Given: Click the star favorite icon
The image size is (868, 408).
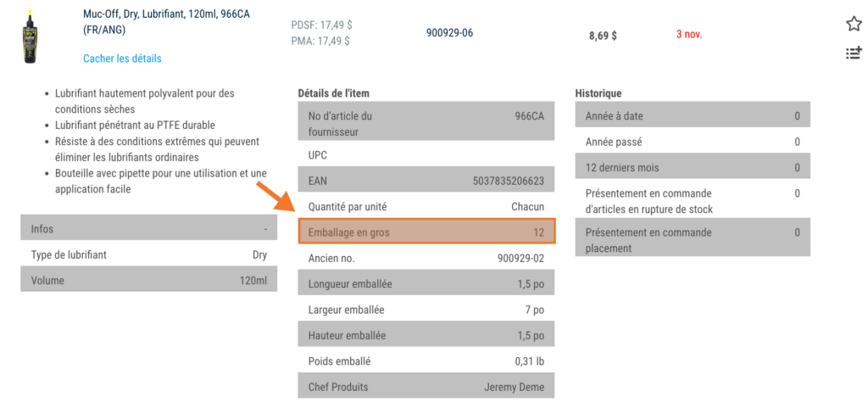Looking at the screenshot, I should 854,24.
